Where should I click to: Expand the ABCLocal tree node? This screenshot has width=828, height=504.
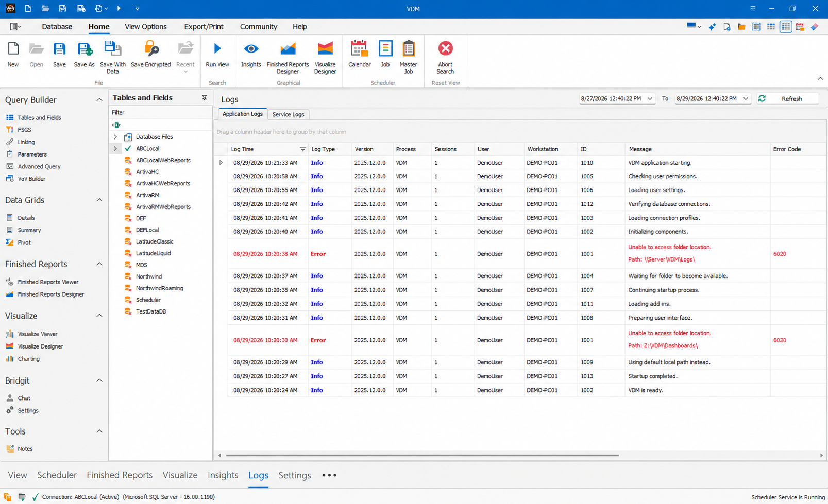[115, 149]
